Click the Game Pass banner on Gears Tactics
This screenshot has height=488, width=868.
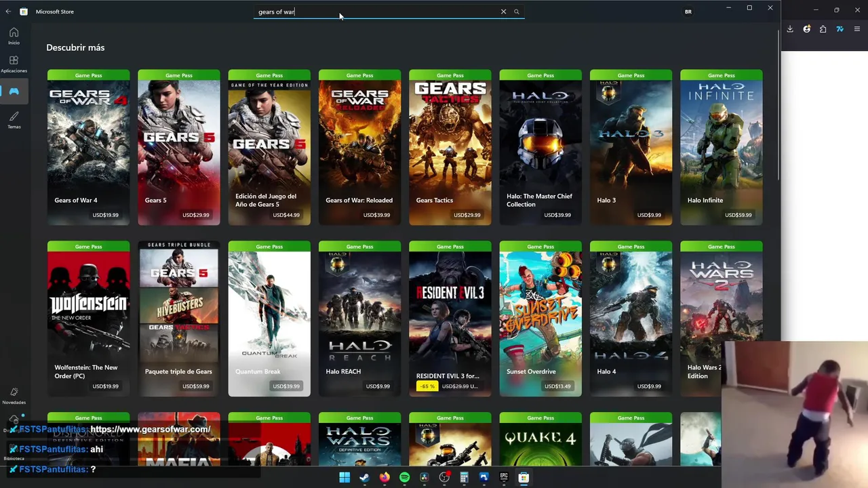pos(450,75)
